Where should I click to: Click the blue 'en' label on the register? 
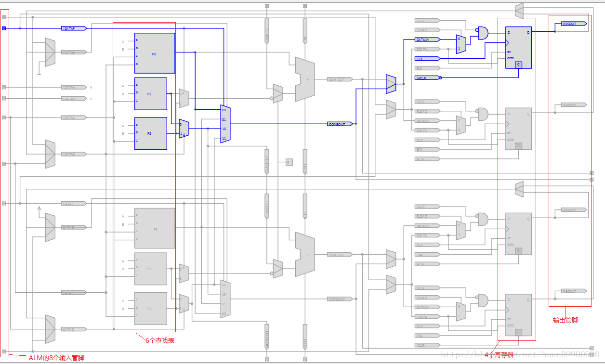509,52
